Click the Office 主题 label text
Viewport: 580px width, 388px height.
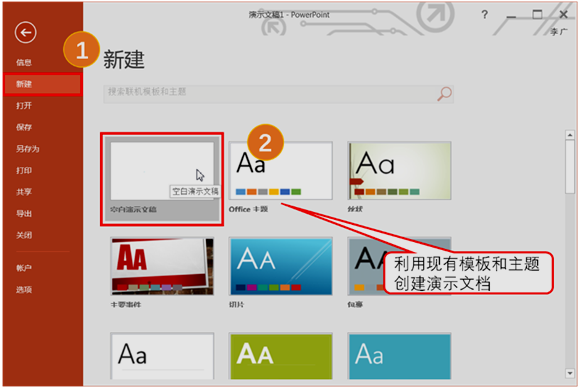(248, 209)
